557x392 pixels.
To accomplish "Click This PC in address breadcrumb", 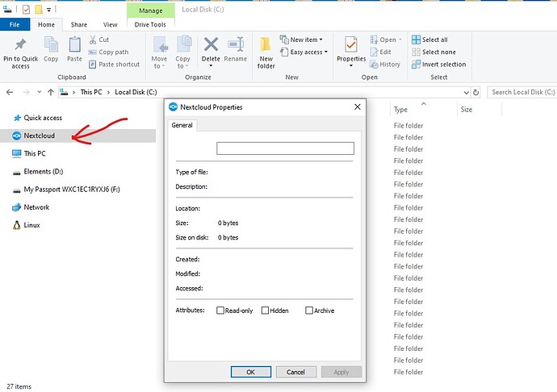I will coord(91,92).
